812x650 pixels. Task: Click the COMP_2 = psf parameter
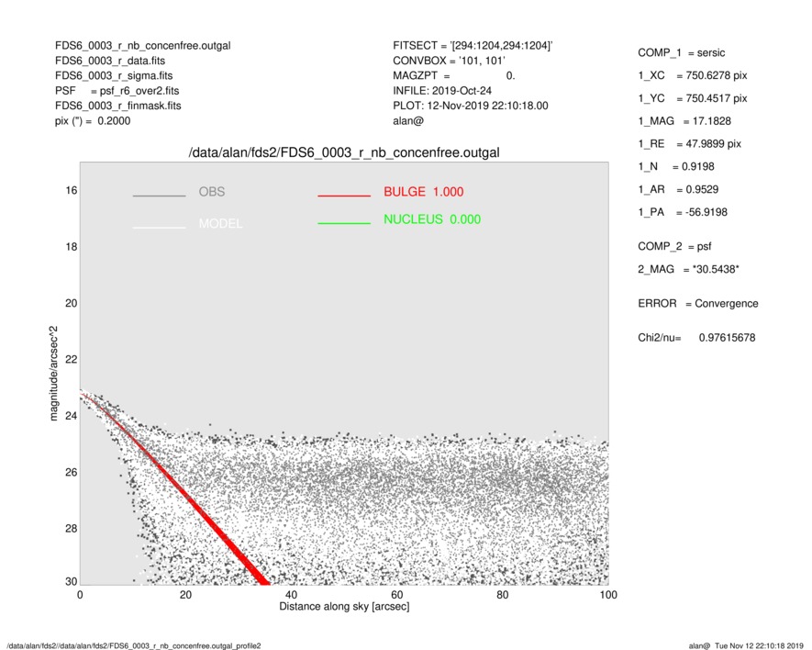674,247
